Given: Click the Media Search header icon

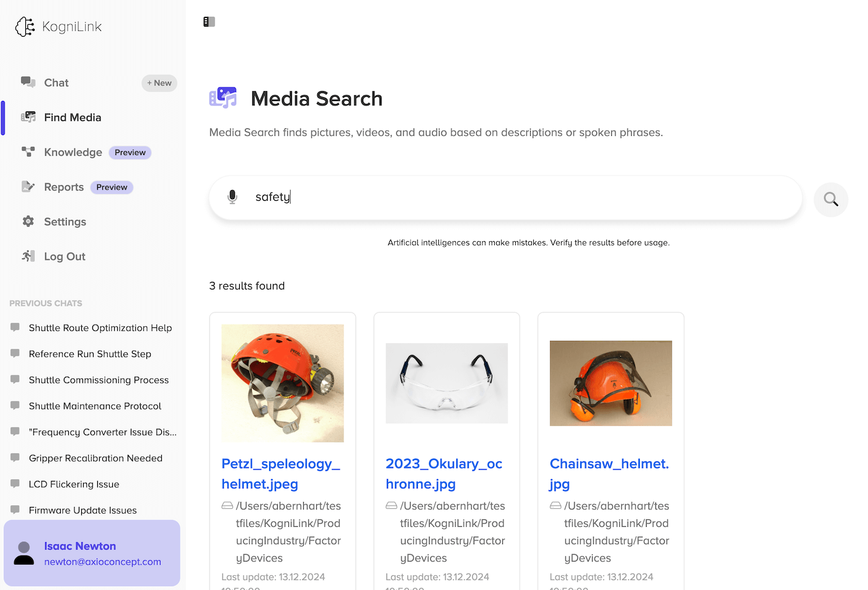Looking at the screenshot, I should click(223, 98).
